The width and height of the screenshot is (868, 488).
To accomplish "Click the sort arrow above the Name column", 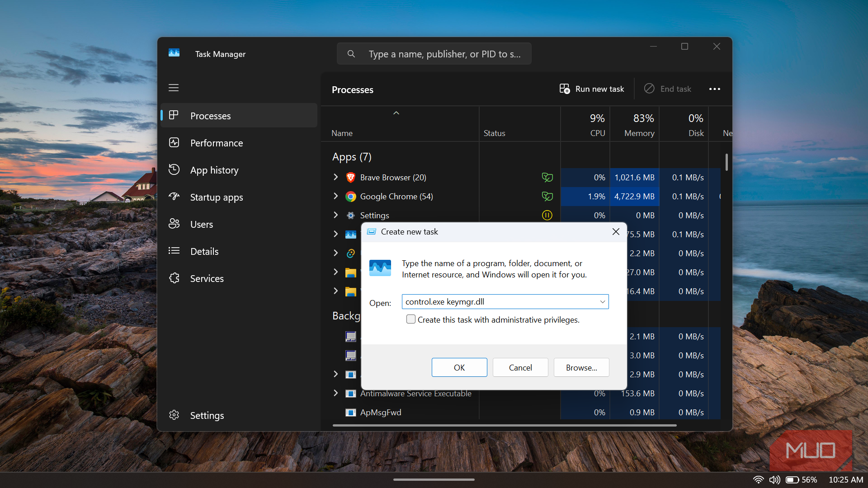I will [x=396, y=113].
